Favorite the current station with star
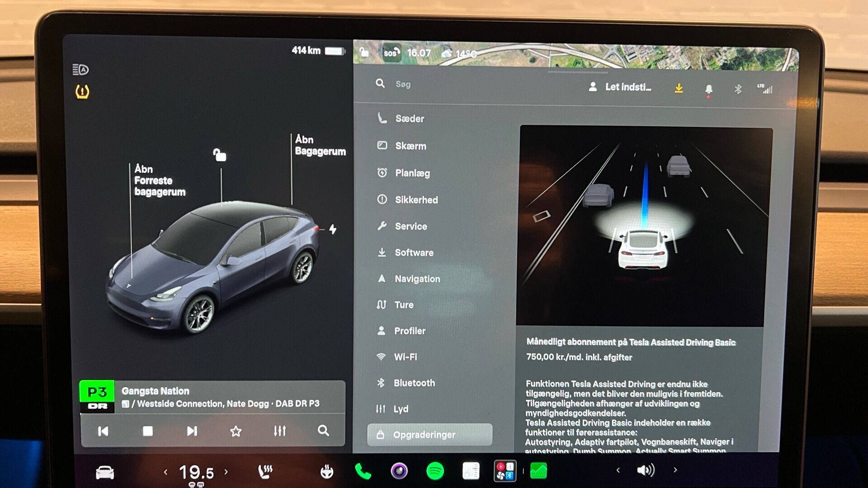 236,431
